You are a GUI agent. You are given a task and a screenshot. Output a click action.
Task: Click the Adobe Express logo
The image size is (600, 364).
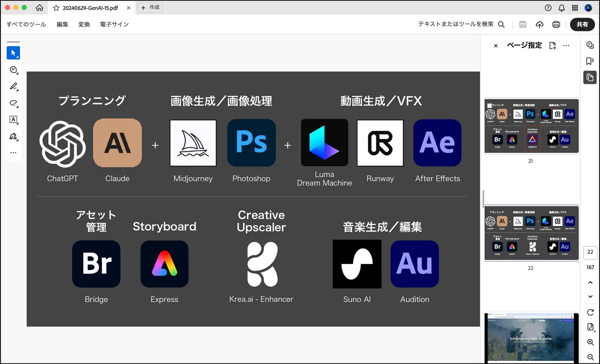pos(164,264)
